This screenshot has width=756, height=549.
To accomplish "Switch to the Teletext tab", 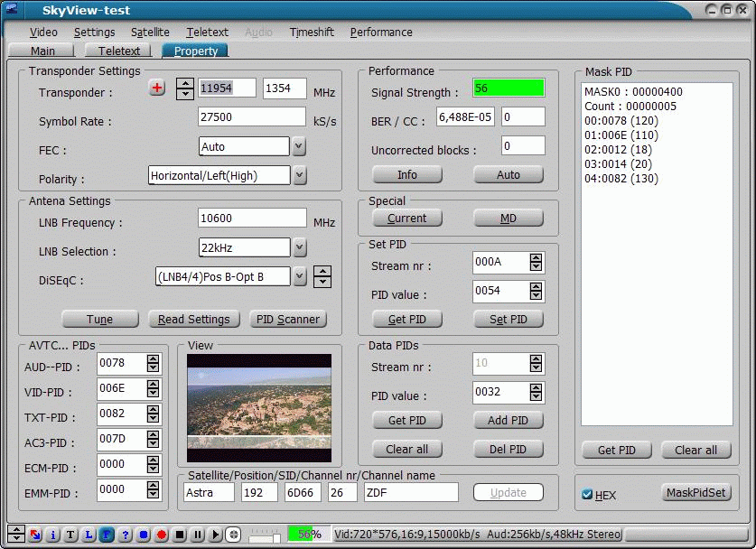I will point(119,51).
